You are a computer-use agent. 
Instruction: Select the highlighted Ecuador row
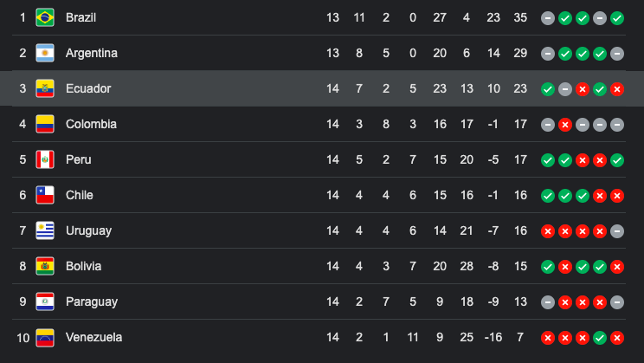322,88
